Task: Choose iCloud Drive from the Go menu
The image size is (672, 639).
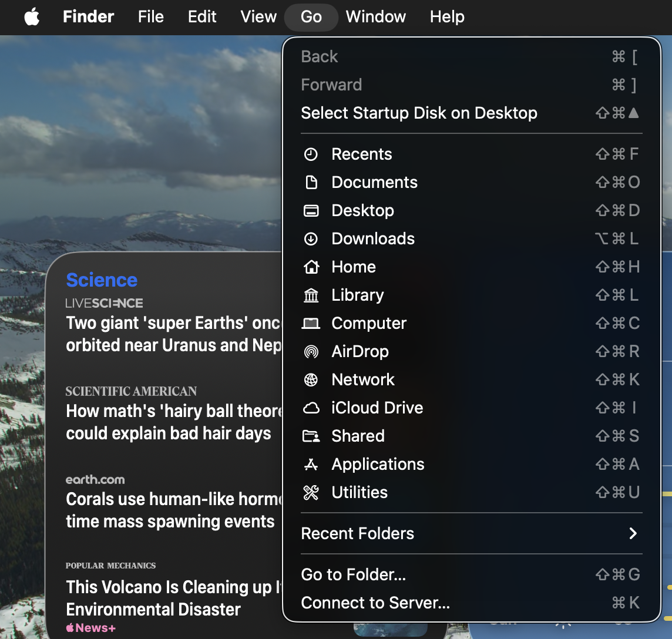Action: coord(472,408)
